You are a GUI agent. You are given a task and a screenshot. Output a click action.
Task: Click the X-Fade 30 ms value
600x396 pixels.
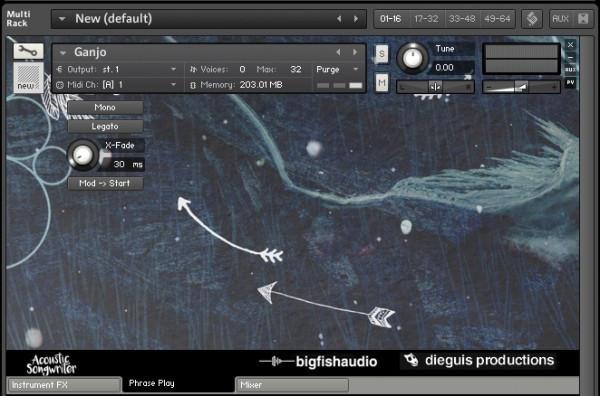(123, 164)
